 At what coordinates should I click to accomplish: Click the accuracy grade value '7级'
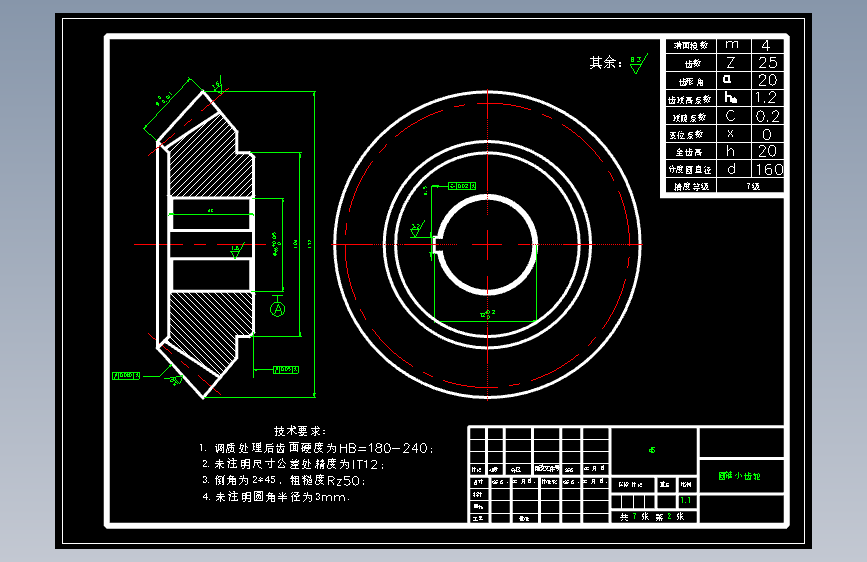pyautogui.click(x=753, y=186)
